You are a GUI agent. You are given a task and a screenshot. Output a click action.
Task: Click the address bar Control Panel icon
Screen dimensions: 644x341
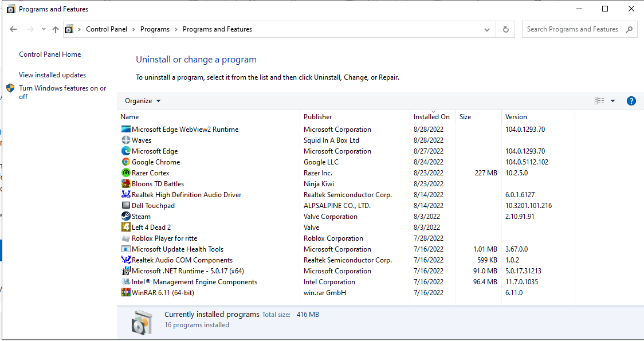coord(69,29)
